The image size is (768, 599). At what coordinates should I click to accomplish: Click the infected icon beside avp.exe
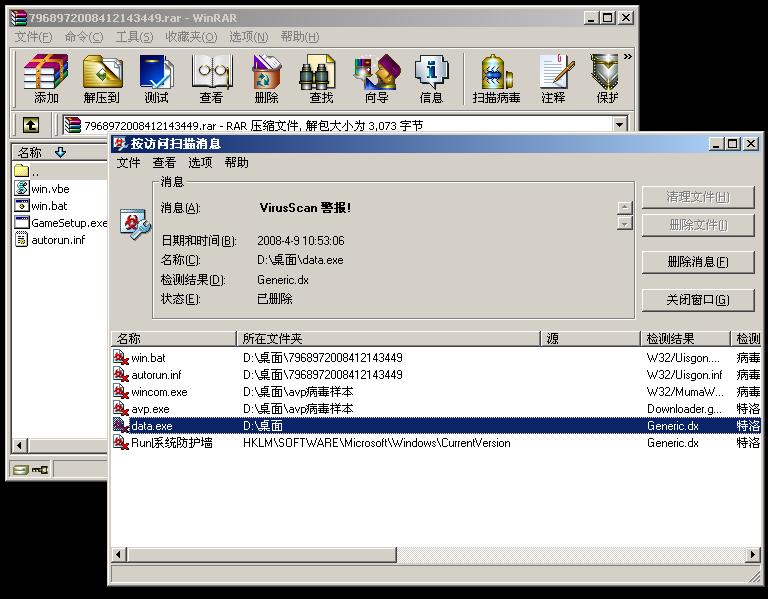pos(120,408)
